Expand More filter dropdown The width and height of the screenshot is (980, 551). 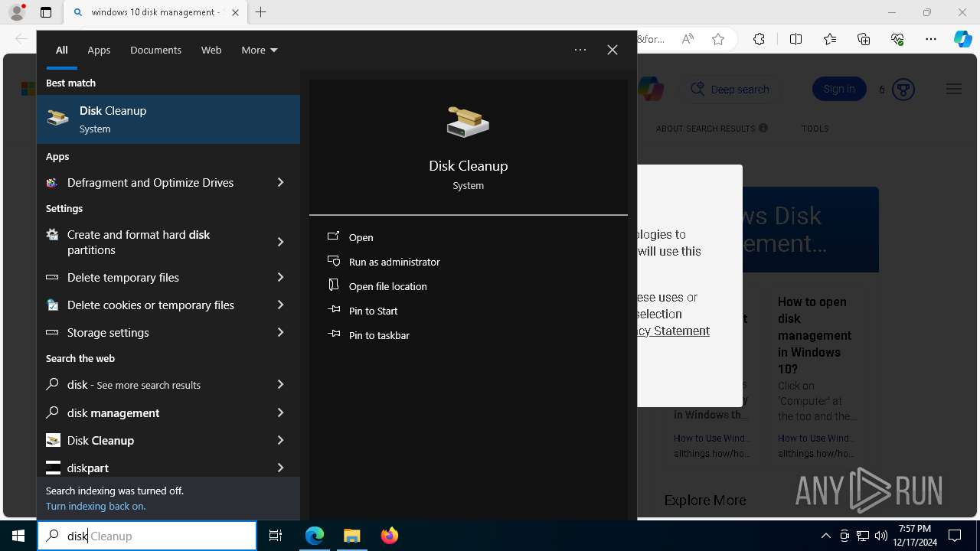[260, 50]
